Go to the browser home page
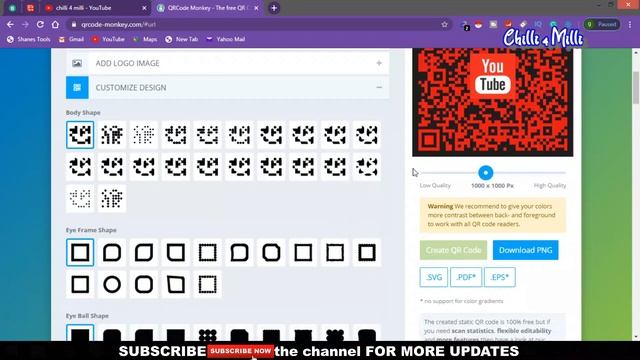The height and width of the screenshot is (360, 640). tap(55, 24)
